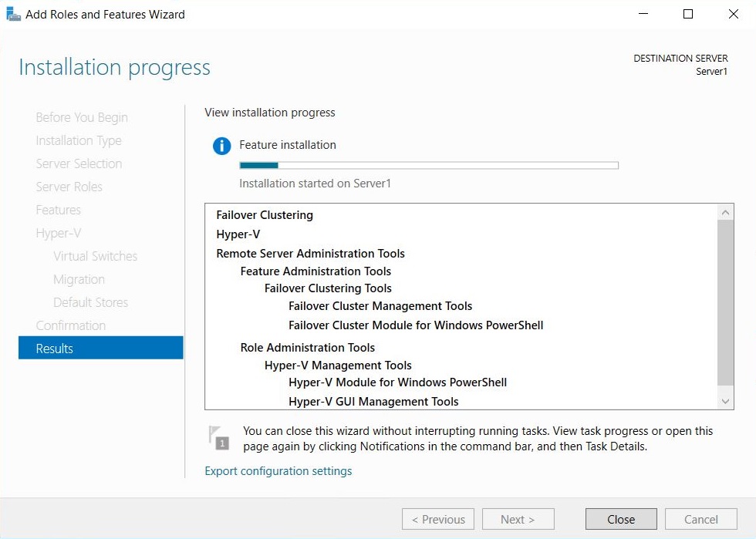Select the Features step in sidebar
The image size is (756, 539).
(59, 211)
